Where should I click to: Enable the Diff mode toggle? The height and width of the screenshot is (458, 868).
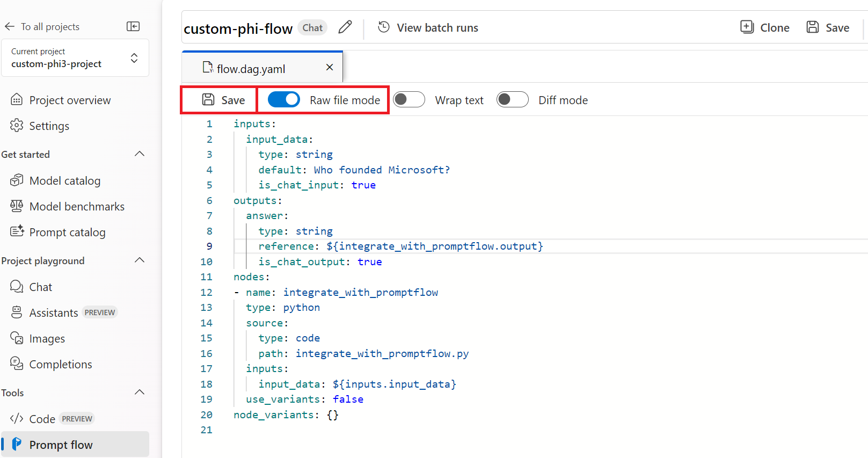pos(512,99)
